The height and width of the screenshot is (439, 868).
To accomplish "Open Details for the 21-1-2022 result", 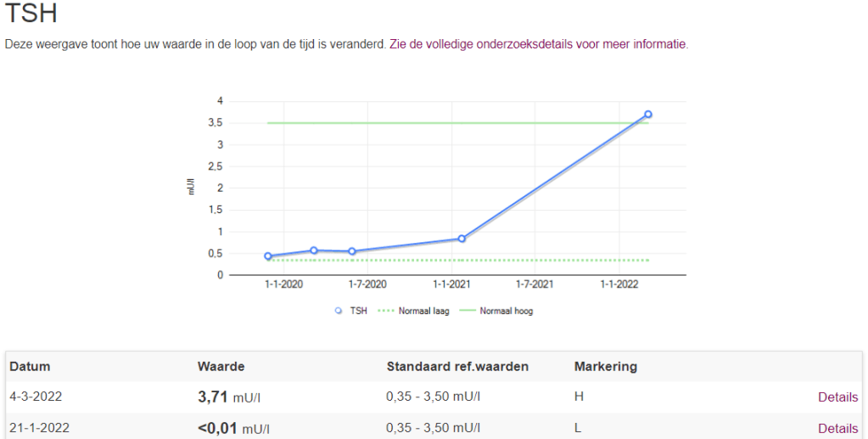I will (837, 429).
